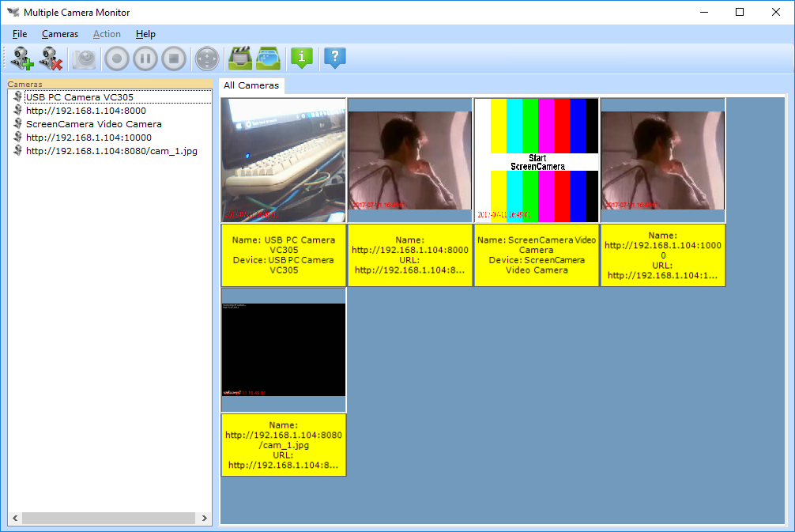The height and width of the screenshot is (532, 795).
Task: Open the snapshots archive folder icon
Action: (268, 58)
